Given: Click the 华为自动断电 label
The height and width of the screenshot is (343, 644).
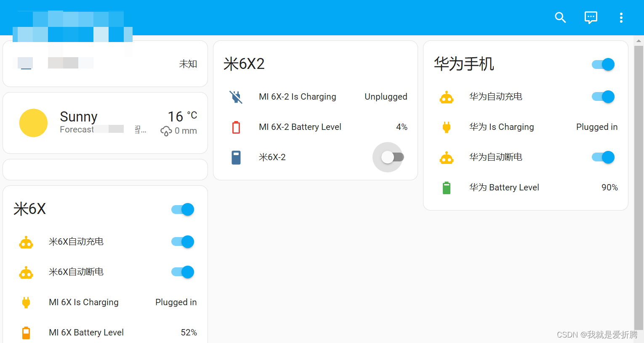Looking at the screenshot, I should point(496,157).
